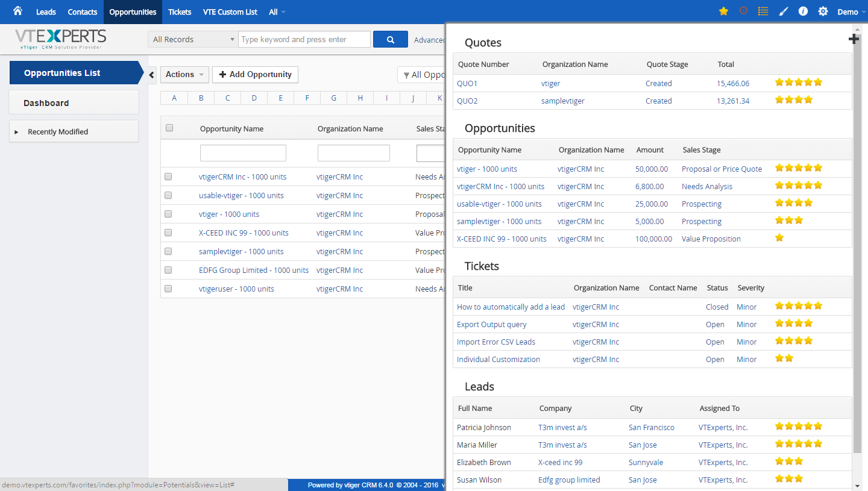This screenshot has height=491, width=868.
Task: Check the vtiger - 1000 units list row
Action: 168,214
